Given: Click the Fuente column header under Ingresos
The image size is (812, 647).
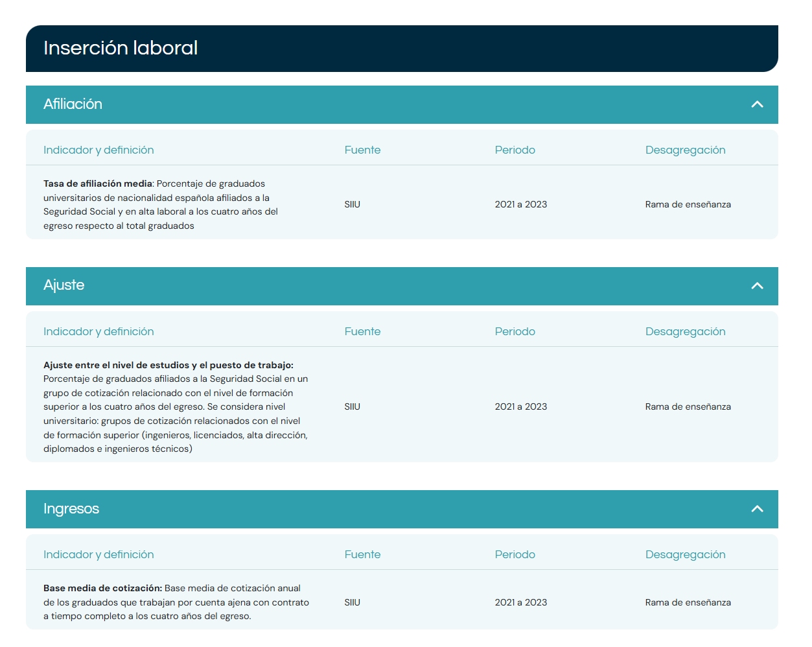Looking at the screenshot, I should pyautogui.click(x=362, y=554).
